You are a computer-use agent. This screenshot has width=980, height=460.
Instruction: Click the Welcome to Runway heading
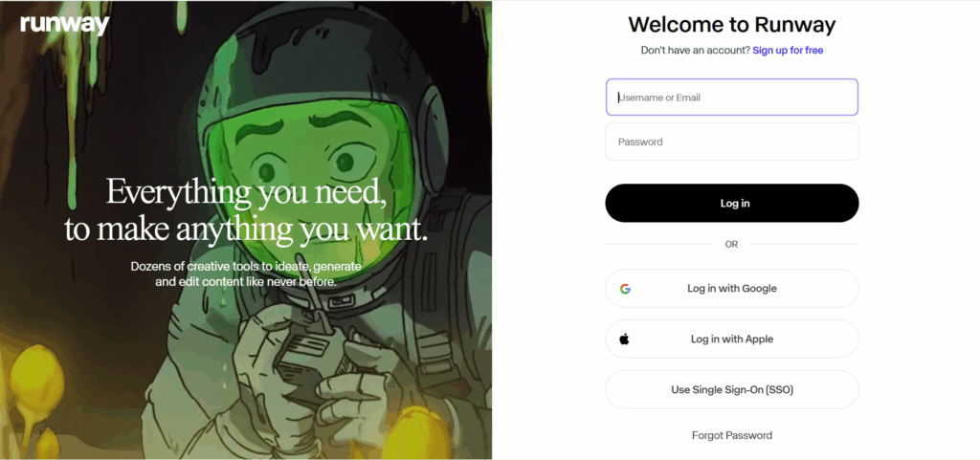(732, 24)
